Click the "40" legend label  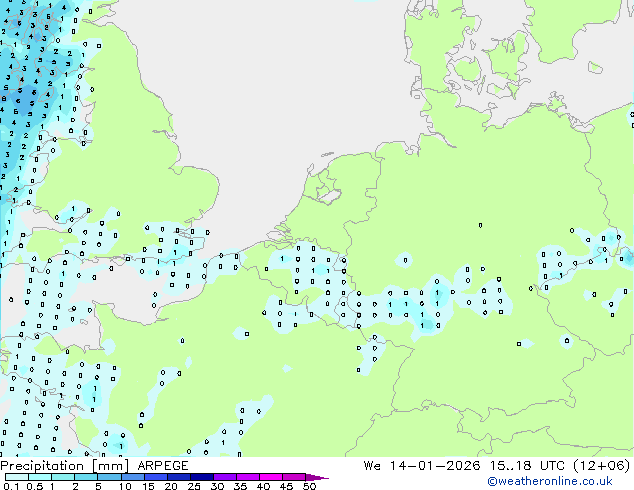263,486
